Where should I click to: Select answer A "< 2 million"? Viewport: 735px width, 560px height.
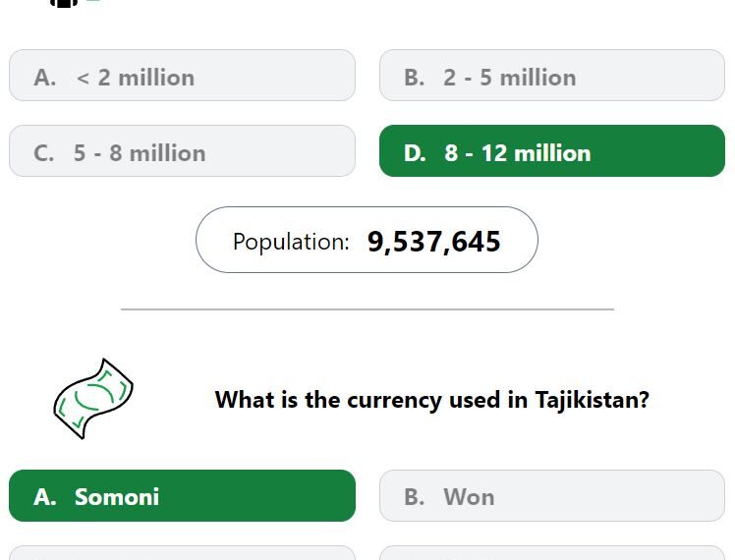click(x=182, y=75)
